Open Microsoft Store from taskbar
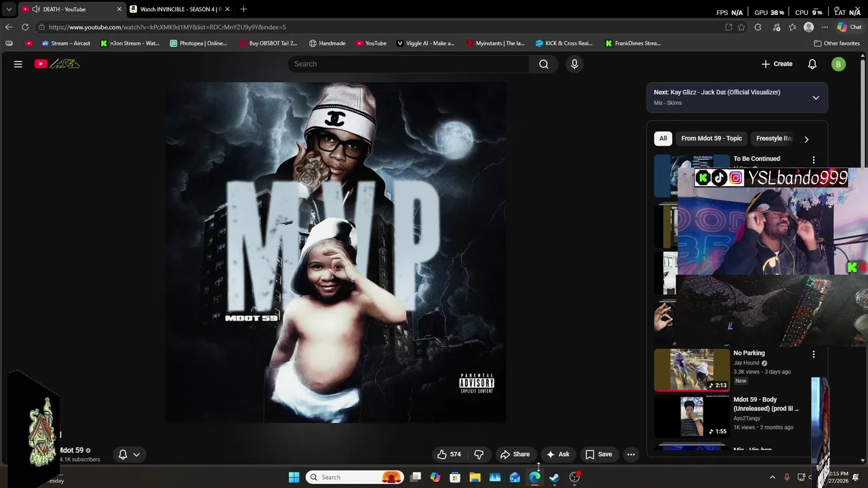 pyautogui.click(x=455, y=477)
